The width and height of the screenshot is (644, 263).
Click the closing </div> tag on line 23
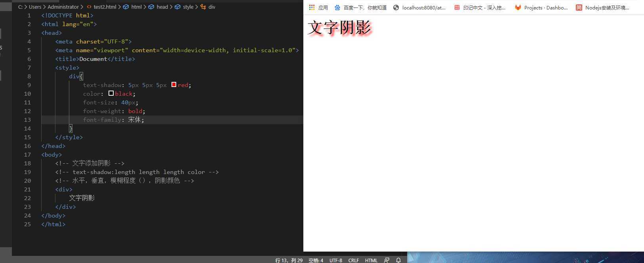coord(65,207)
